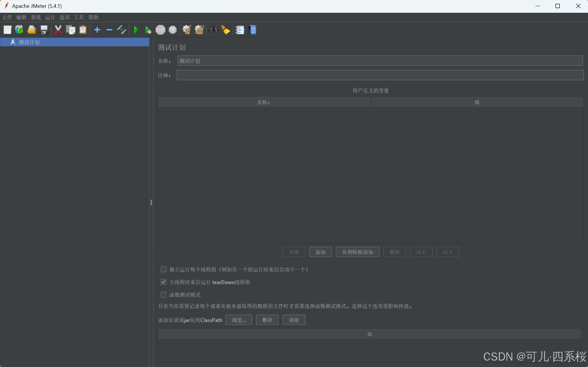Enable 独立运行每个线程组 checkbox

[164, 269]
